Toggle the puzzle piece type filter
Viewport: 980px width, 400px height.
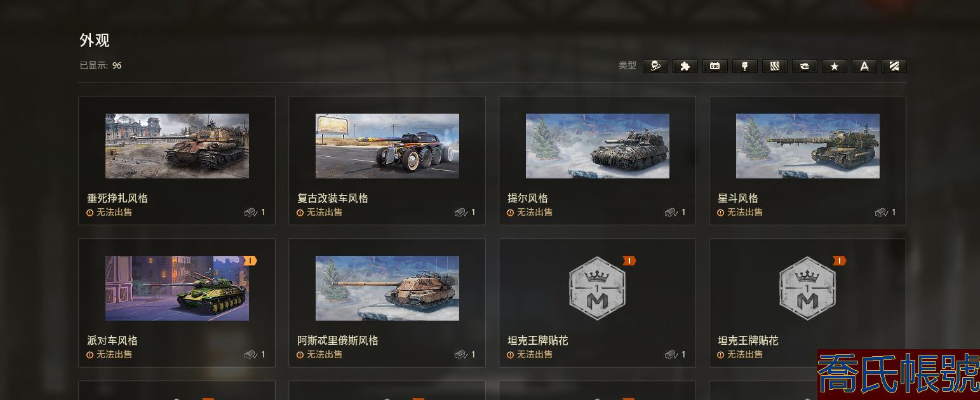[685, 65]
